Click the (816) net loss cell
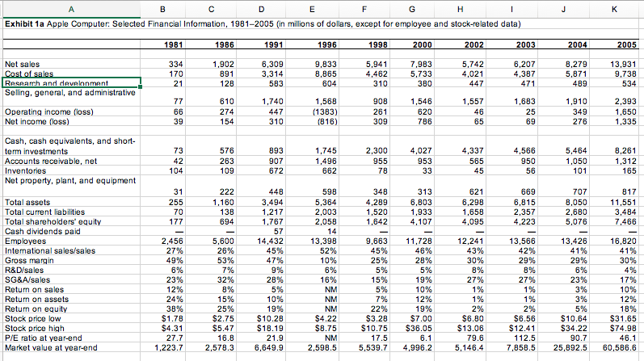 312,122
